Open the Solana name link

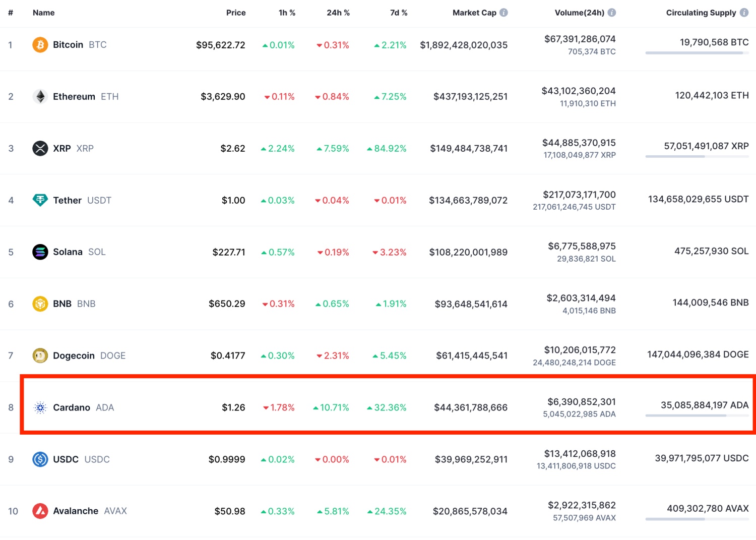coord(68,252)
